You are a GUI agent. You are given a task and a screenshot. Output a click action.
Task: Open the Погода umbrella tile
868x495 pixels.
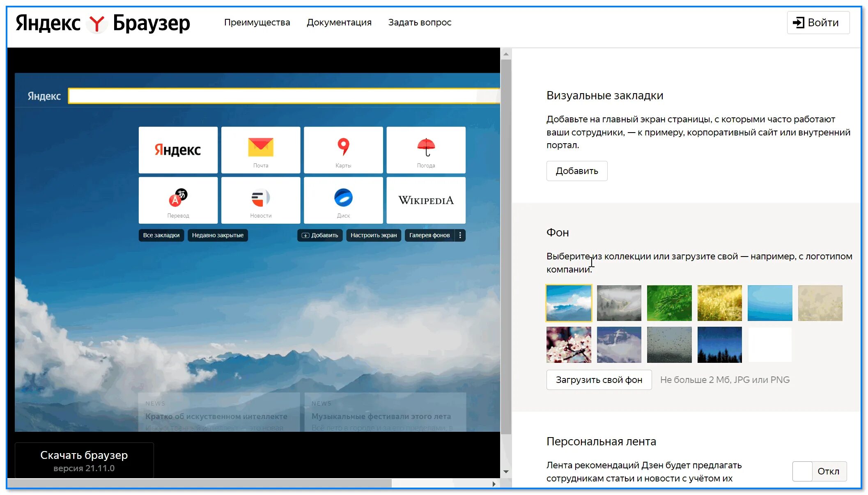(x=426, y=150)
